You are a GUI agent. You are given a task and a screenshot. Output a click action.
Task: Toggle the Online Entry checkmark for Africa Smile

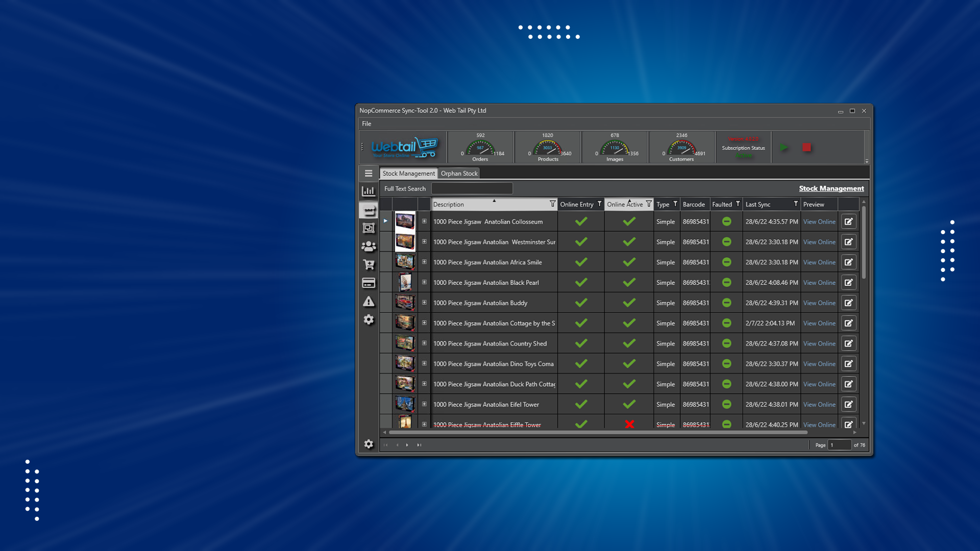click(x=581, y=262)
